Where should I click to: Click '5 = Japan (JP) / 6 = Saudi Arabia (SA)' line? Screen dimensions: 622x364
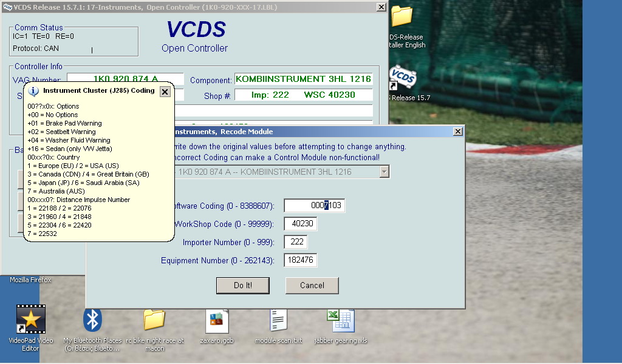[83, 183]
